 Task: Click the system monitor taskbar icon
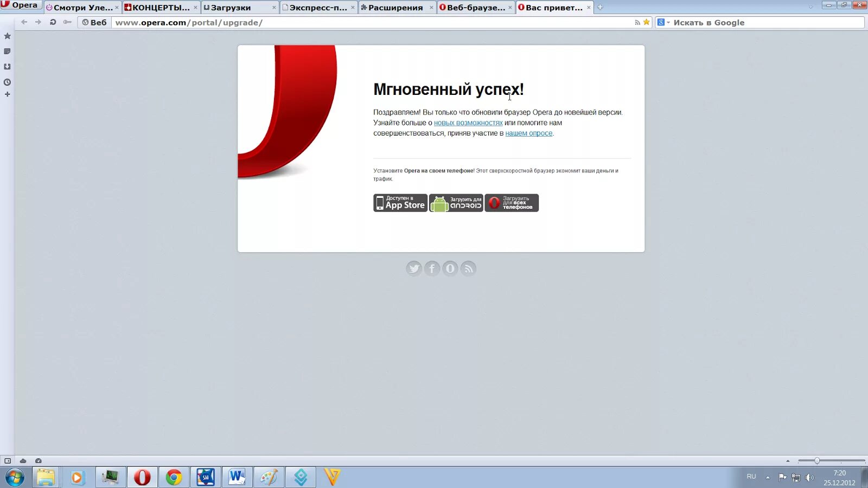tap(111, 478)
